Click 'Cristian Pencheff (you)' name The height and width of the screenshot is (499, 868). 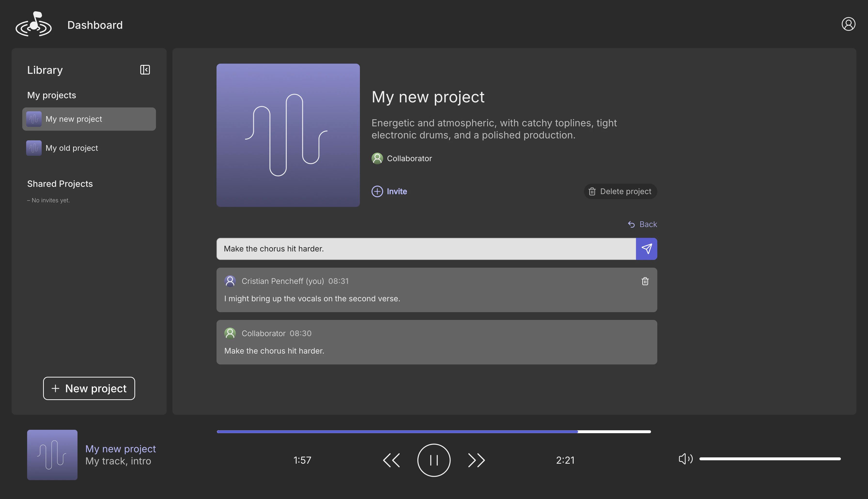(x=283, y=281)
